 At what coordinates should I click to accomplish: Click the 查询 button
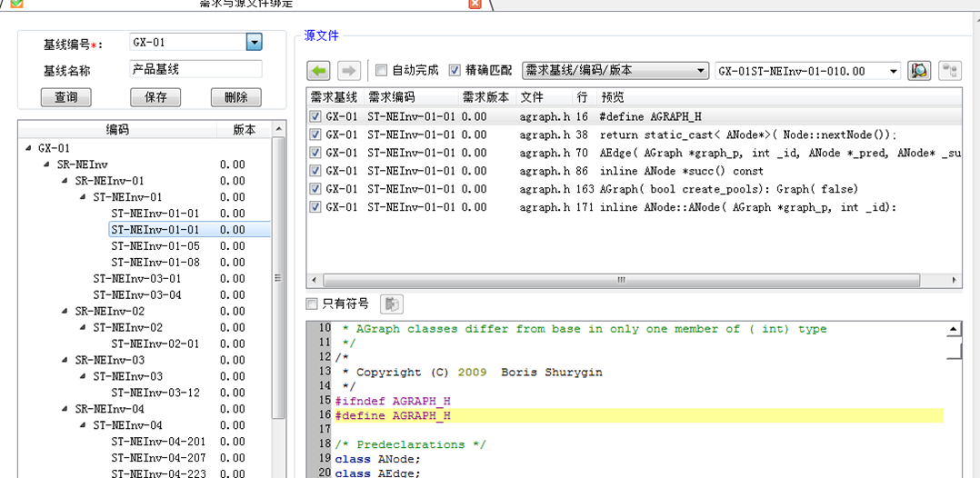(x=65, y=97)
